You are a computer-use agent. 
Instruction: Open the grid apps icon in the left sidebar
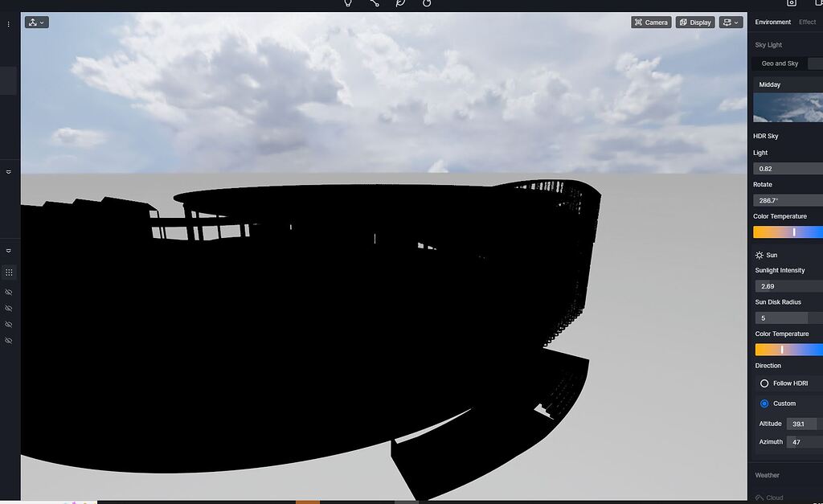click(x=8, y=272)
